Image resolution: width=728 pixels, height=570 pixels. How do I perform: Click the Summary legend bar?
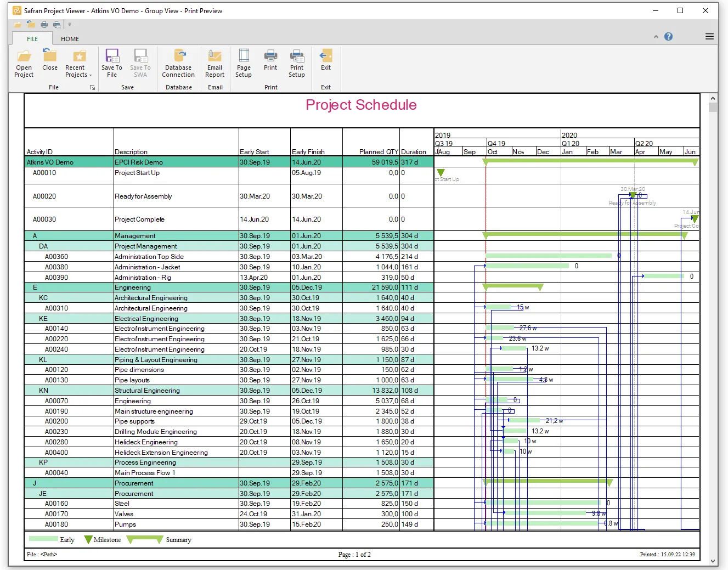(x=145, y=539)
